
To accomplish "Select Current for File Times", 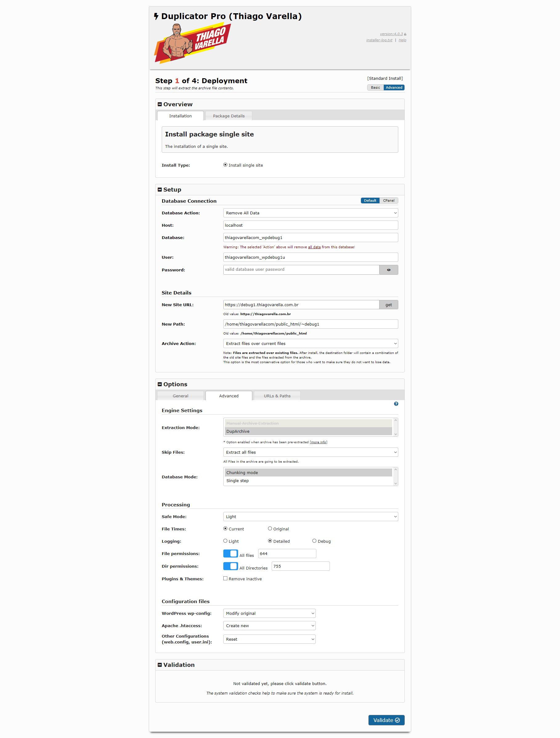I will pyautogui.click(x=225, y=529).
